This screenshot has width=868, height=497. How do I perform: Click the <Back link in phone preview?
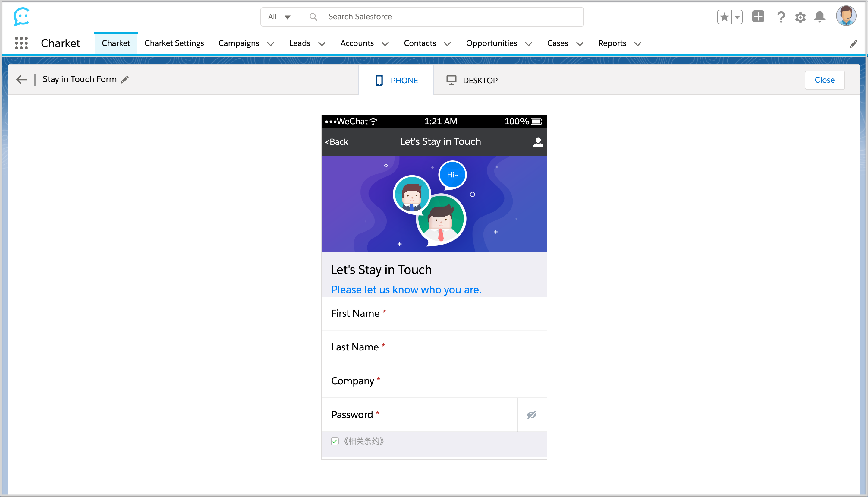(336, 142)
